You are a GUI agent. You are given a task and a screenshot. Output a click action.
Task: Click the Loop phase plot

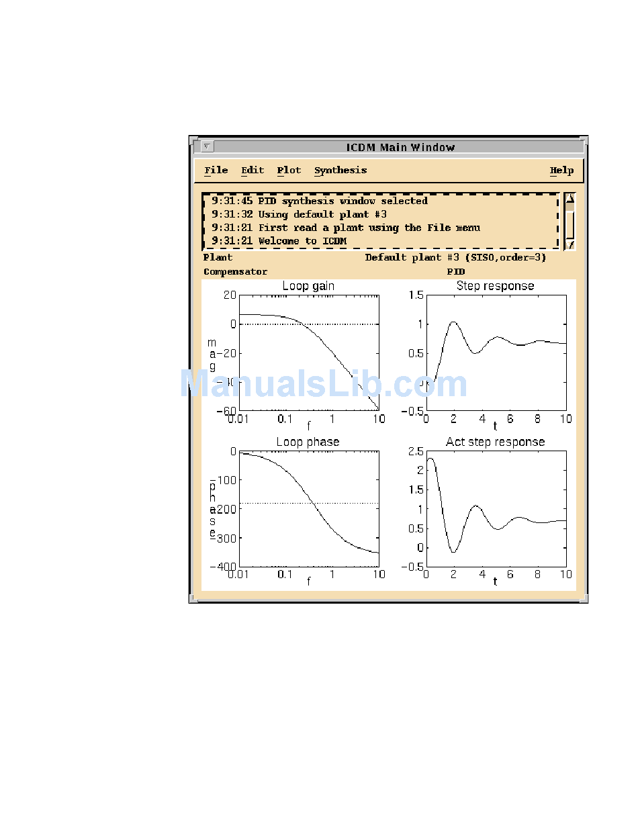(x=309, y=509)
